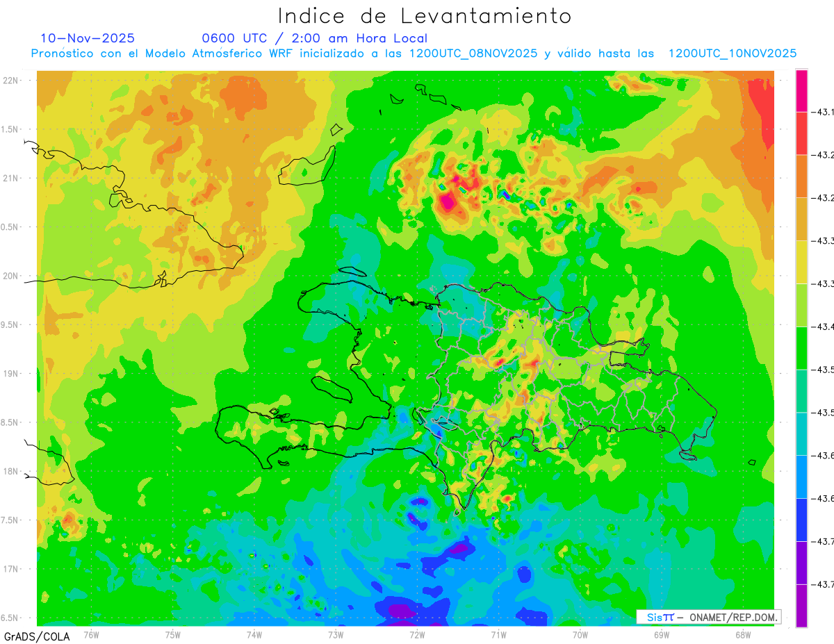Click the '-43.1' color scale value
The width and height of the screenshot is (834, 644).
[x=824, y=112]
